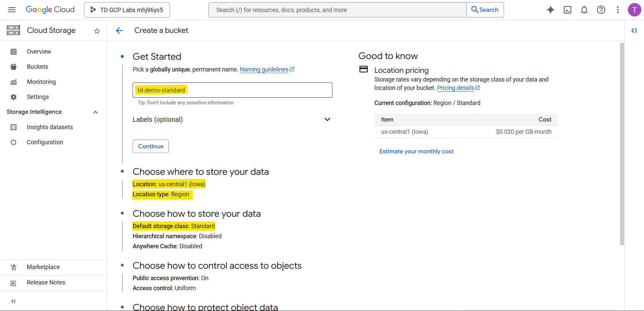
Task: Open the notifications bell
Action: 584,10
